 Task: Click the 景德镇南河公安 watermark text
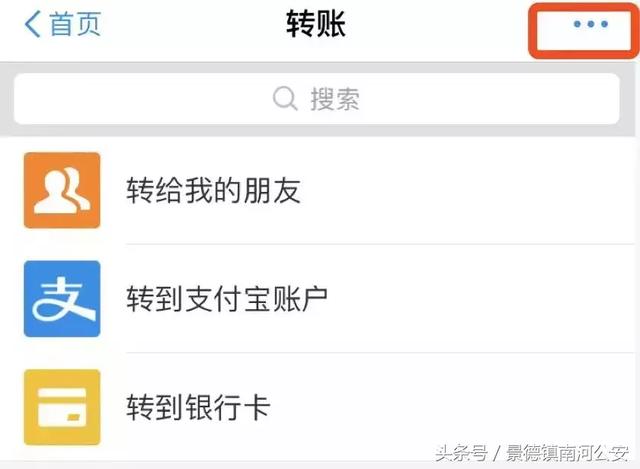pyautogui.click(x=567, y=453)
